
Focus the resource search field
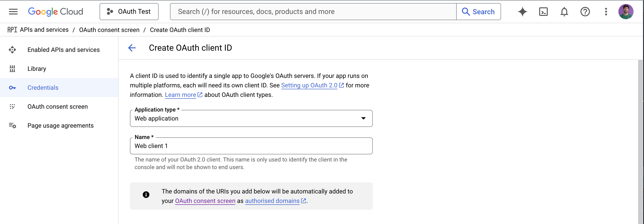coord(313,12)
